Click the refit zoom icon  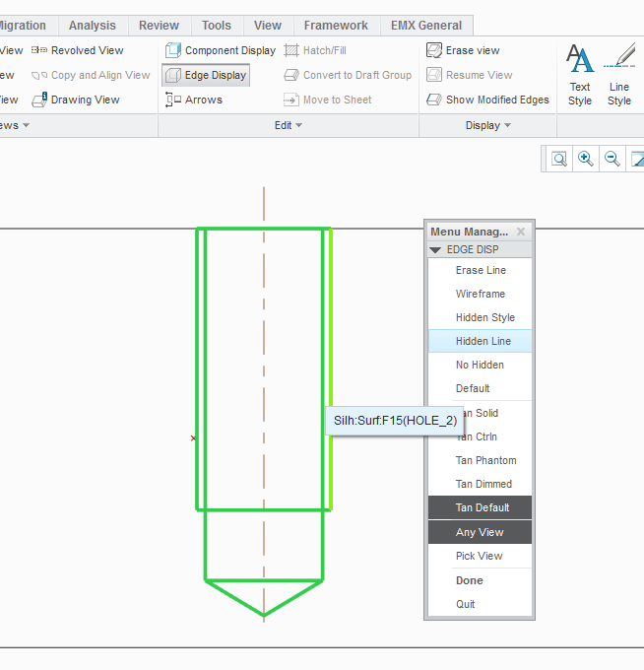point(559,159)
